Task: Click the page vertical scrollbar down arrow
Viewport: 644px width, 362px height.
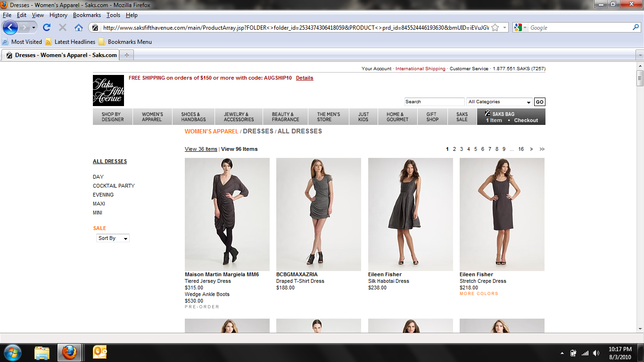Action: pyautogui.click(x=640, y=328)
